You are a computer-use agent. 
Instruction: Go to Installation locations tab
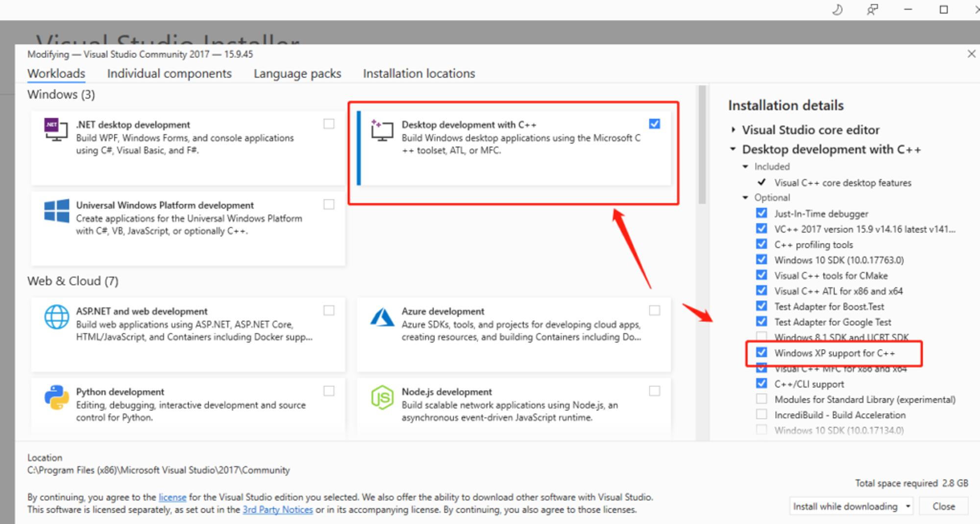(x=419, y=73)
